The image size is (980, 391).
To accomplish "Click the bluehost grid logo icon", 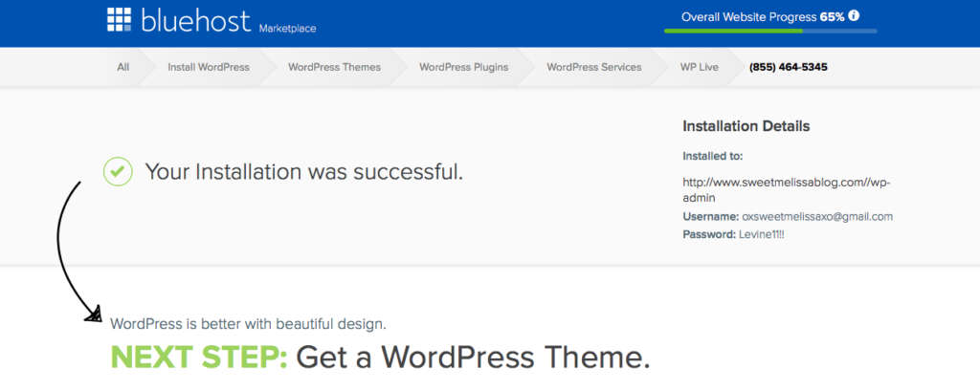I will click(x=120, y=19).
